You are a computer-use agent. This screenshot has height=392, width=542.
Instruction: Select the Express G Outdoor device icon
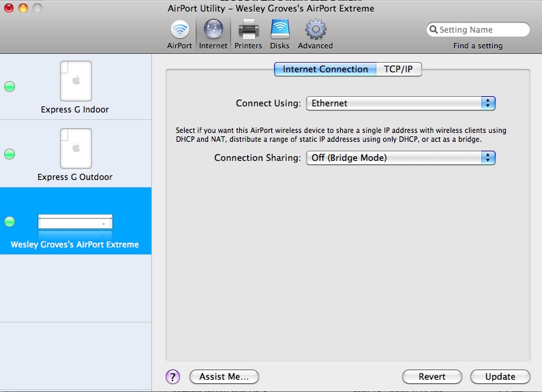click(76, 149)
